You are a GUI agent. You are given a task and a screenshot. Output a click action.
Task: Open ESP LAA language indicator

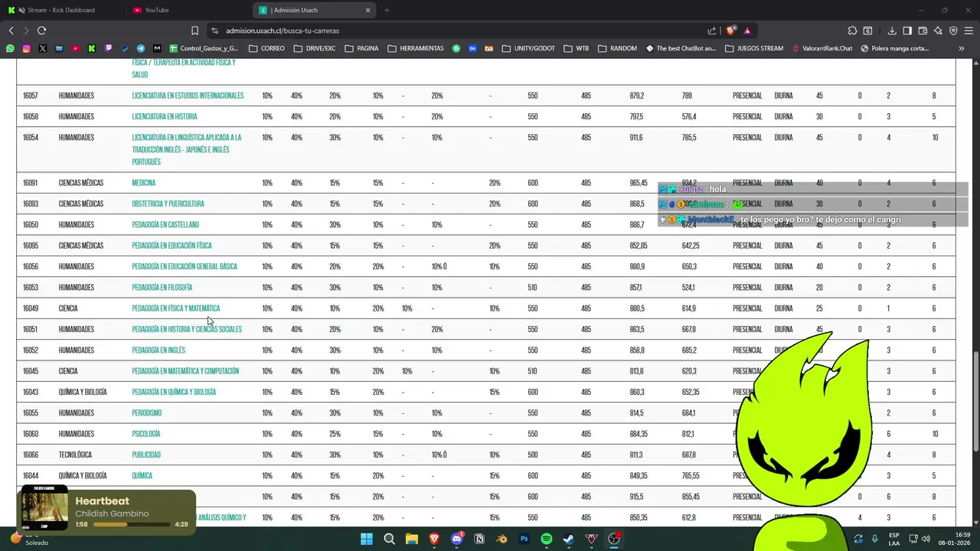pyautogui.click(x=894, y=539)
